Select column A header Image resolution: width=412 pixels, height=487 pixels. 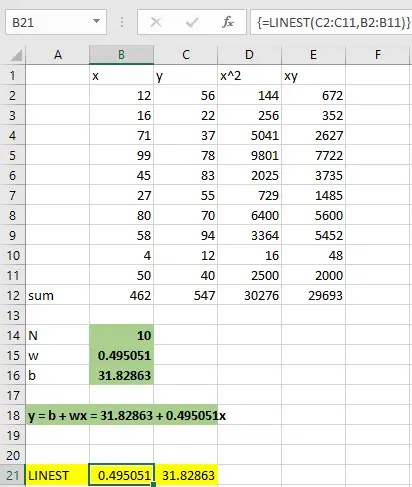(58, 55)
